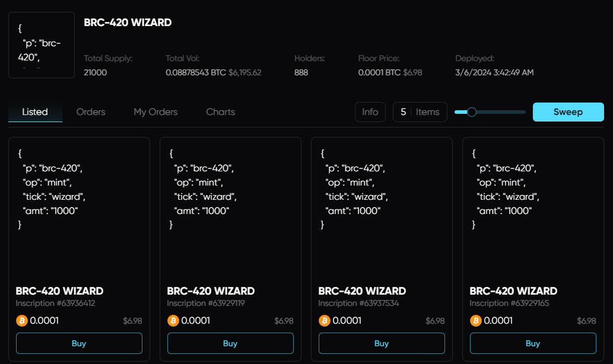This screenshot has width=613, height=364.
Task: Buy inscription #63929119
Action: (x=230, y=343)
